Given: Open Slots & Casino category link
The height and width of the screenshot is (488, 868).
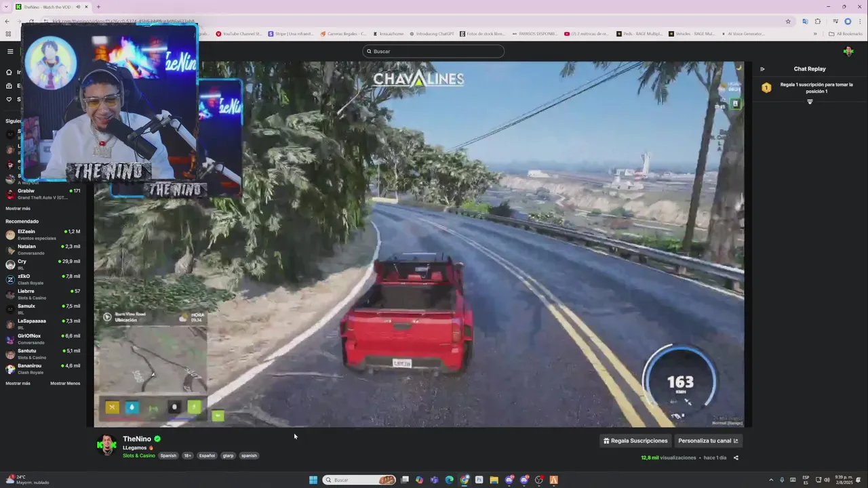Looking at the screenshot, I should point(139,455).
